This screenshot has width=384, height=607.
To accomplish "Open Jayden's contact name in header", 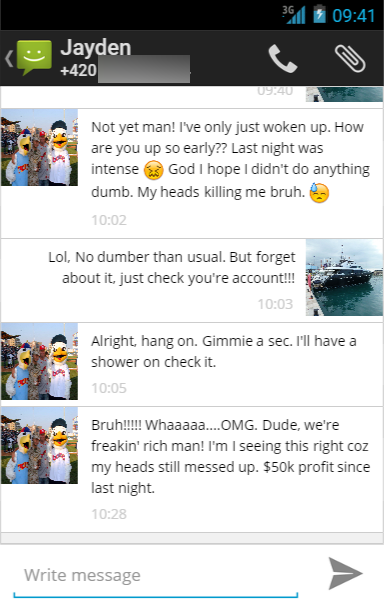I will [96, 48].
